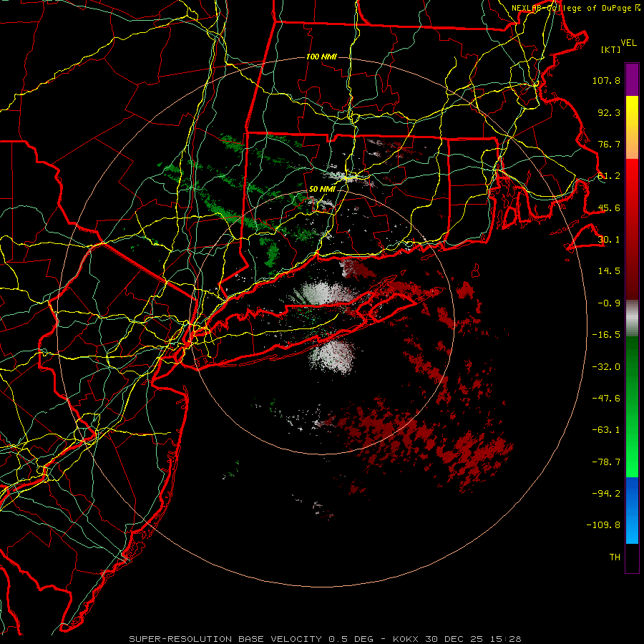Click the -109.8 legend value

coord(603,525)
